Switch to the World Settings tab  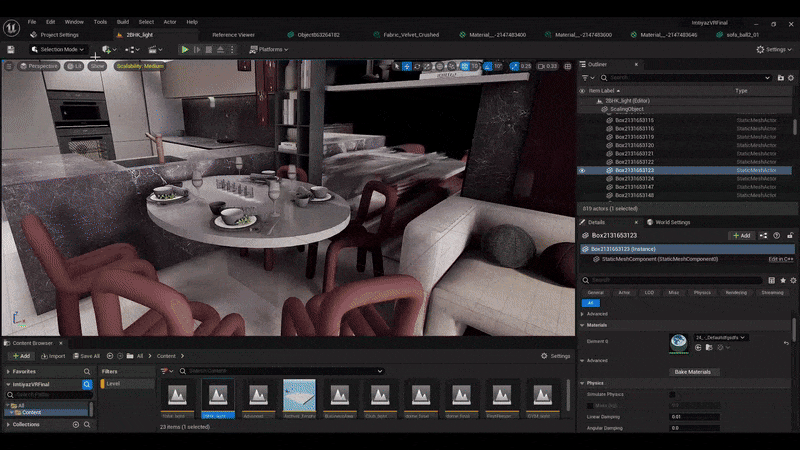(668, 222)
